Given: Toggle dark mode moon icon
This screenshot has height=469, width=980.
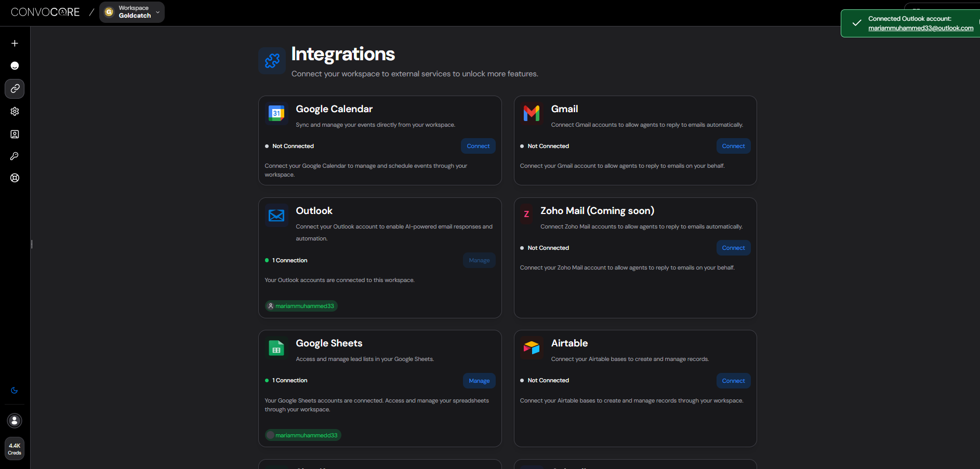Looking at the screenshot, I should click(15, 391).
